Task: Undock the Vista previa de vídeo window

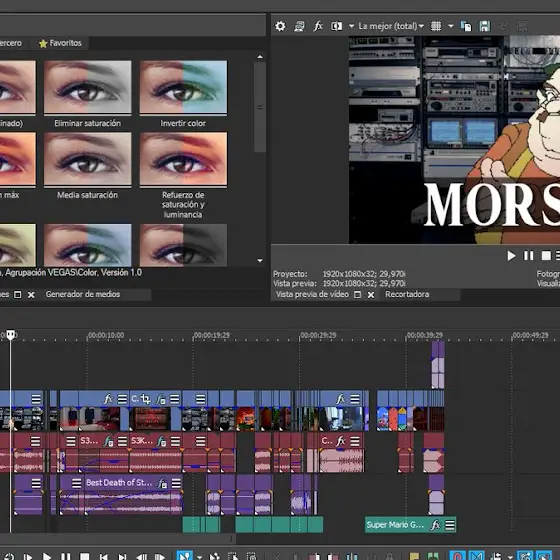Action: pos(358,295)
